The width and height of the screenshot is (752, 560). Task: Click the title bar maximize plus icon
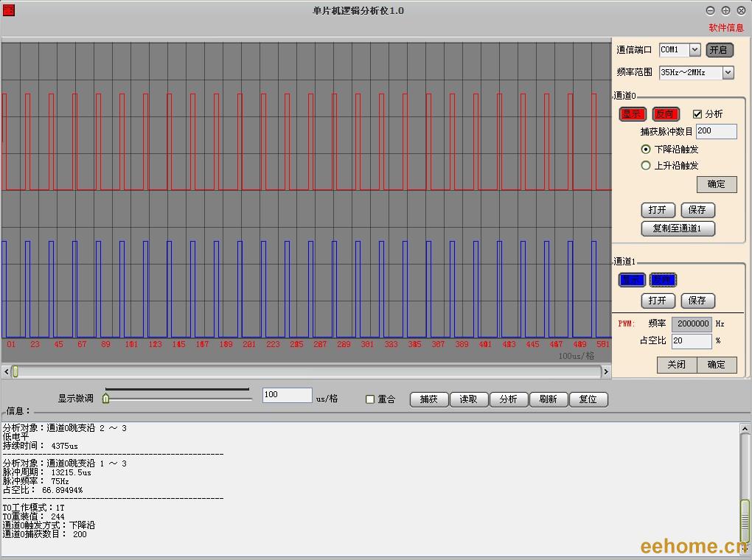click(x=725, y=10)
